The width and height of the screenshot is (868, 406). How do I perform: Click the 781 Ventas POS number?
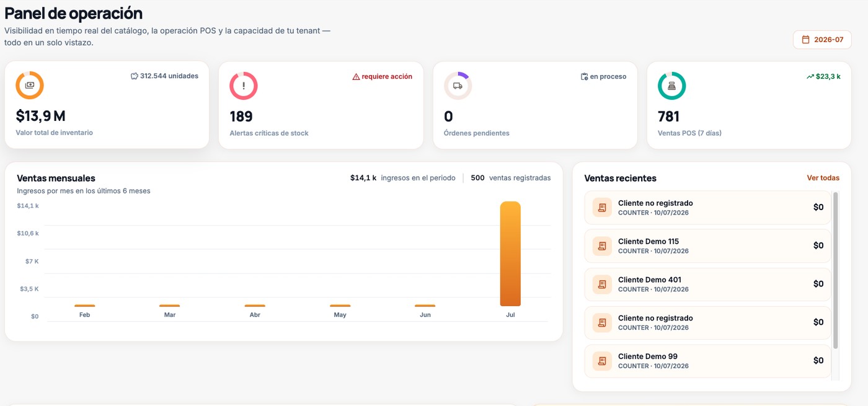click(x=669, y=116)
